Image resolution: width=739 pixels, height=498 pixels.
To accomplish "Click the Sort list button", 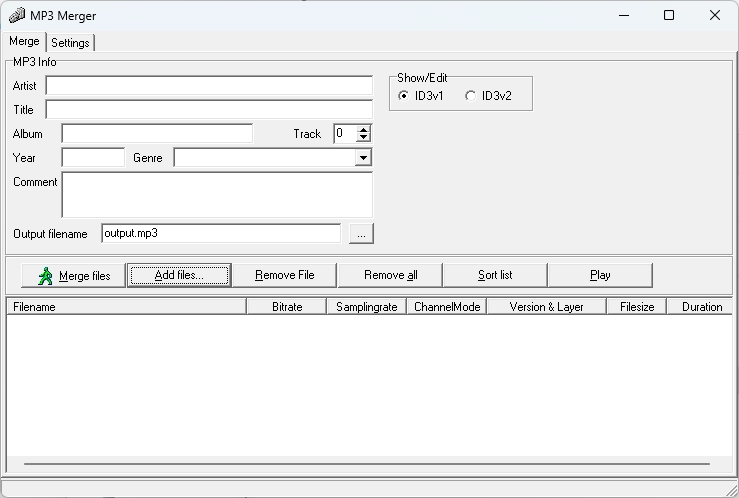I will [x=495, y=275].
